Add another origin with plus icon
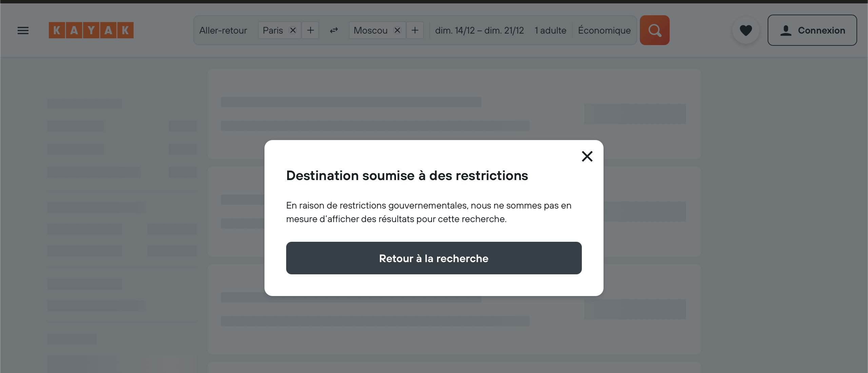The image size is (868, 373). tap(310, 30)
